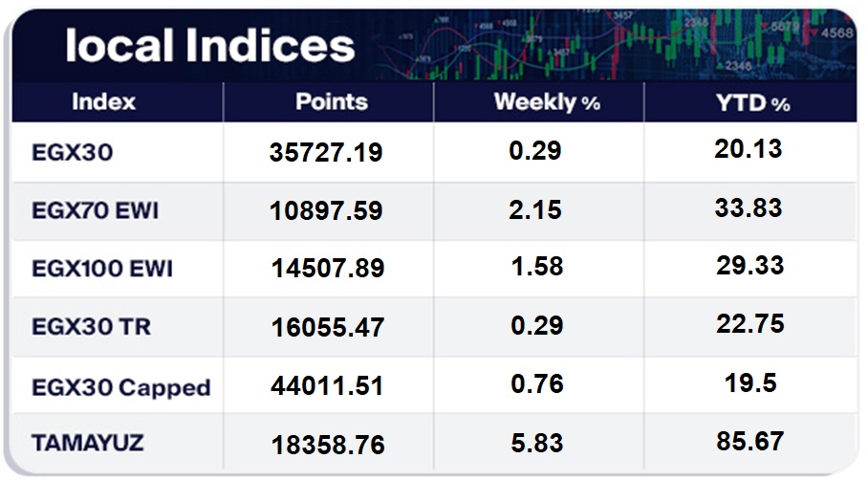Click the local Indices title

[x=210, y=46]
